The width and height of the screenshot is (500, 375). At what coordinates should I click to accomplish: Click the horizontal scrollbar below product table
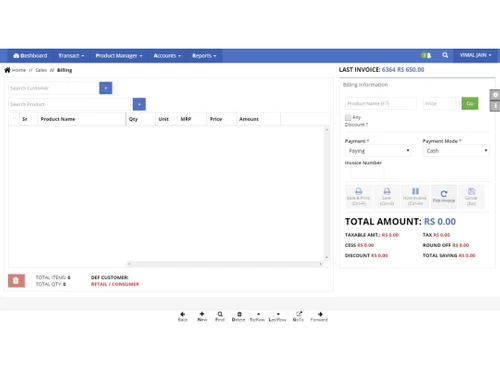click(225, 264)
